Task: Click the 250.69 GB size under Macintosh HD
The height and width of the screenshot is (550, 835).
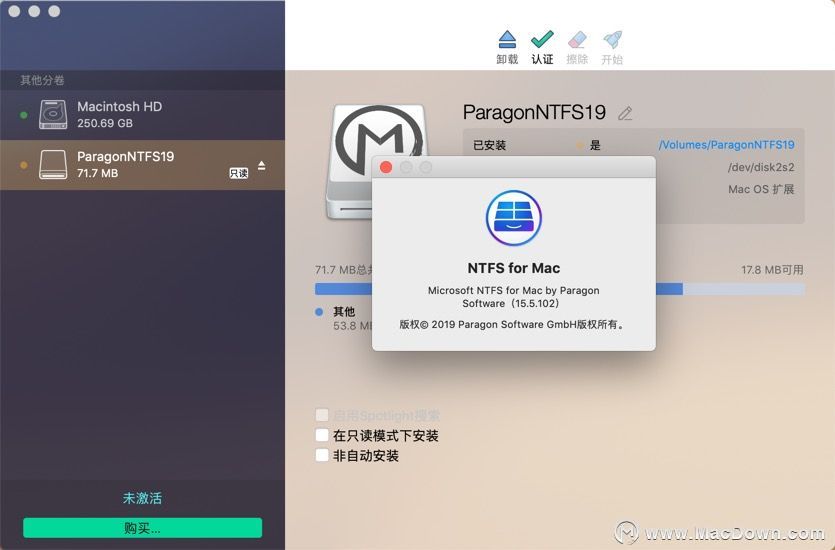Action: coord(105,123)
